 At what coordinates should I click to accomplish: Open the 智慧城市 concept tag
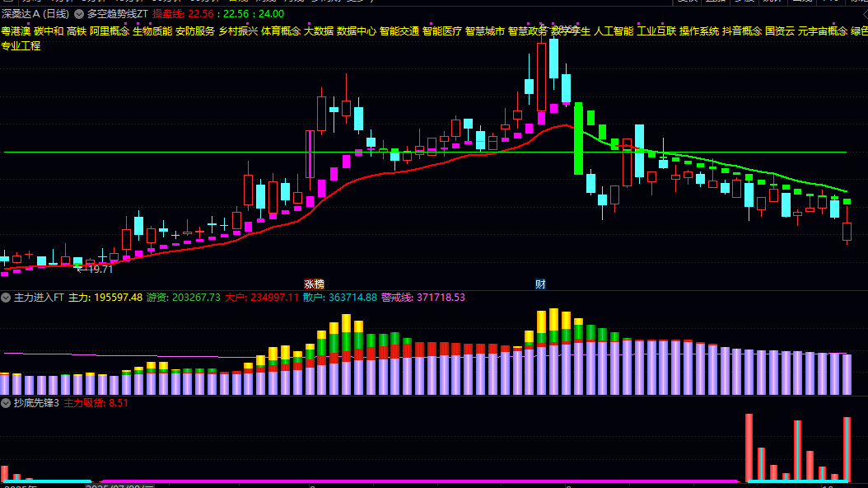click(x=485, y=31)
